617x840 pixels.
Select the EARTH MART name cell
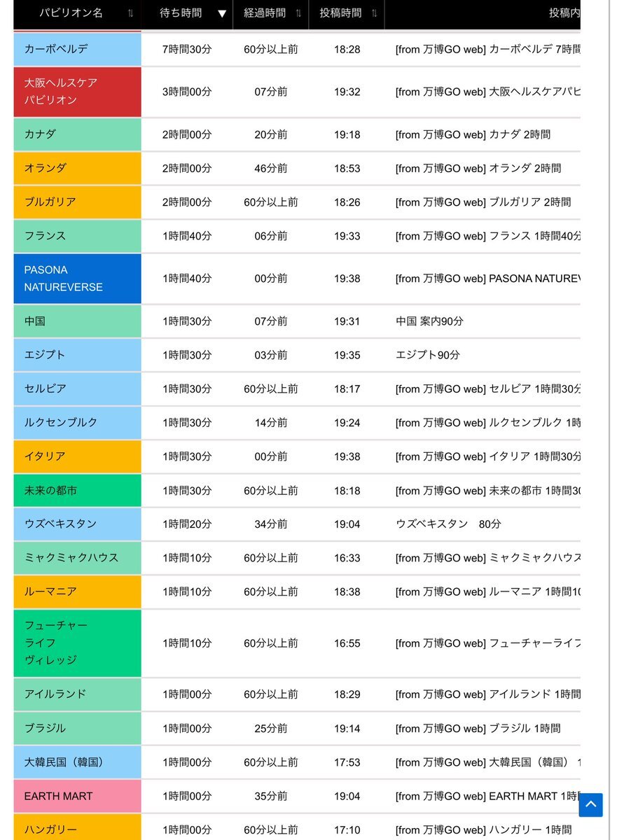click(x=77, y=796)
